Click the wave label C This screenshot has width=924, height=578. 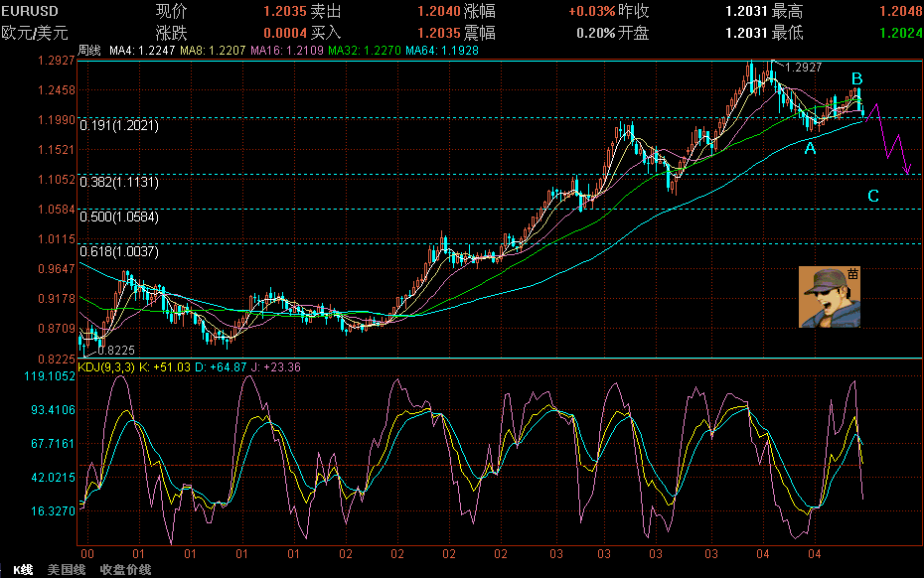(873, 196)
